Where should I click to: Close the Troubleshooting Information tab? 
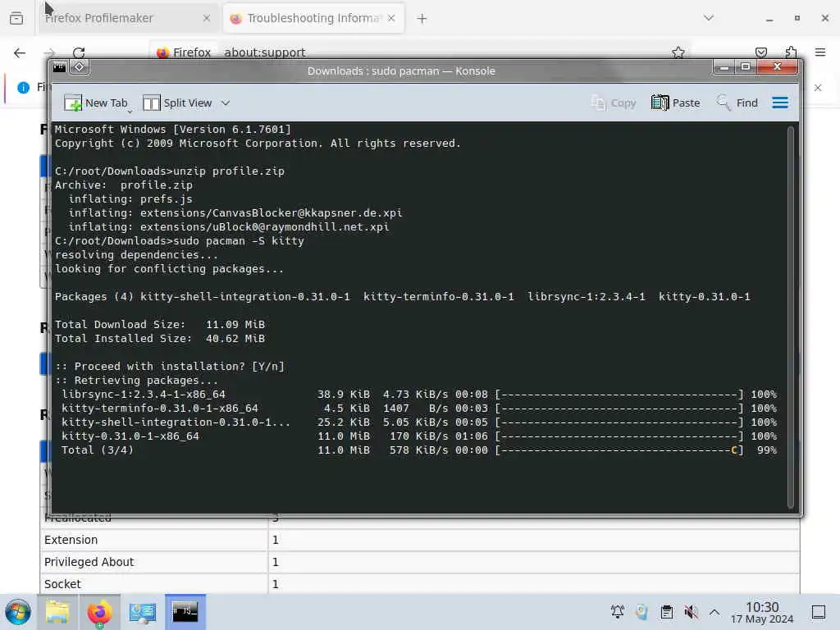coord(391,18)
